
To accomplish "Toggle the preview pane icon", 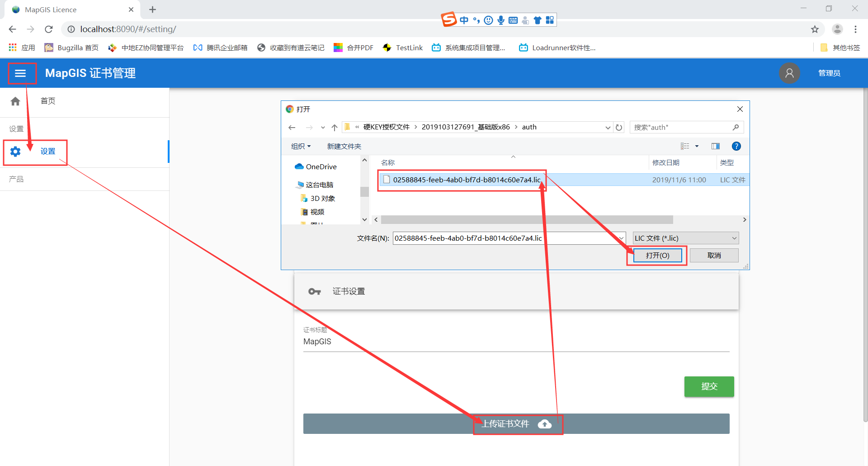I will point(715,146).
